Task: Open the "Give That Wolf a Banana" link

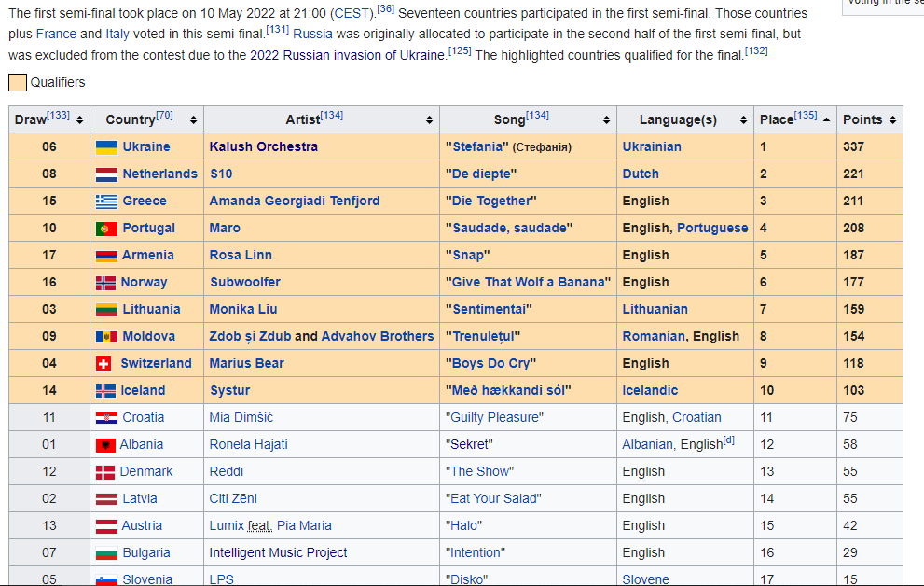Action: point(530,282)
